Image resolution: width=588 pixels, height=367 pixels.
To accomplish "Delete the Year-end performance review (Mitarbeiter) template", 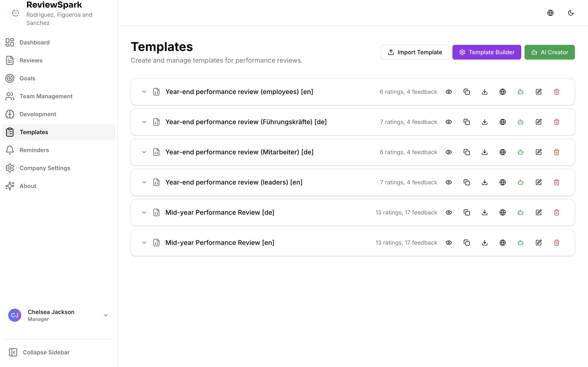I will point(556,152).
